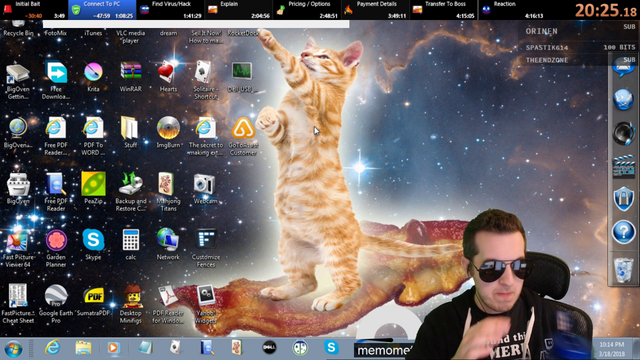Viewport: 640px width, 360px height.
Task: Select the 'Transfer To Boss' segment
Action: pyautogui.click(x=443, y=10)
